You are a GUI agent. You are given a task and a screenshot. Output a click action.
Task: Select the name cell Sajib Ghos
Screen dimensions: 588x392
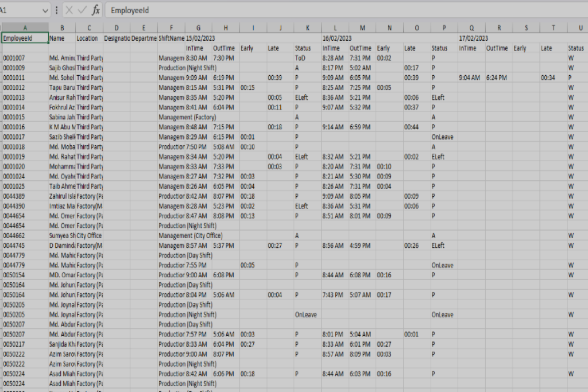62,68
